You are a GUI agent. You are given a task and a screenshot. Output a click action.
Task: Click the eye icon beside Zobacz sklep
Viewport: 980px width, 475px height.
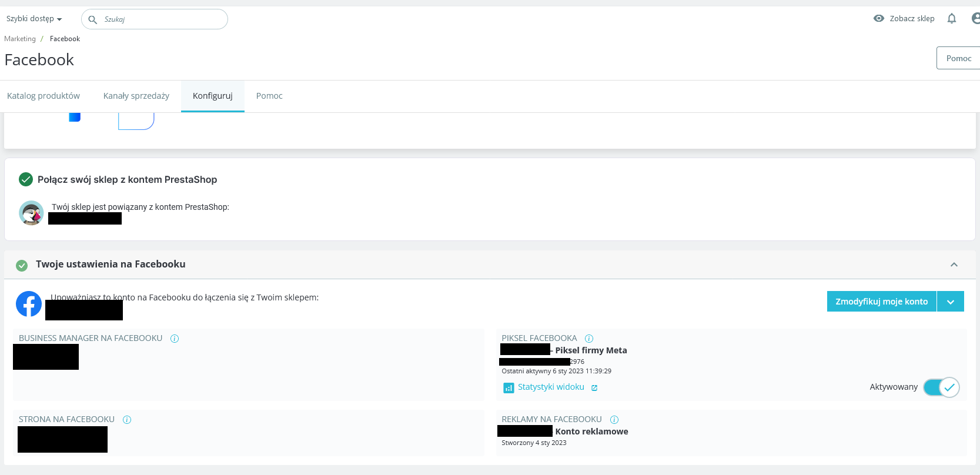879,18
